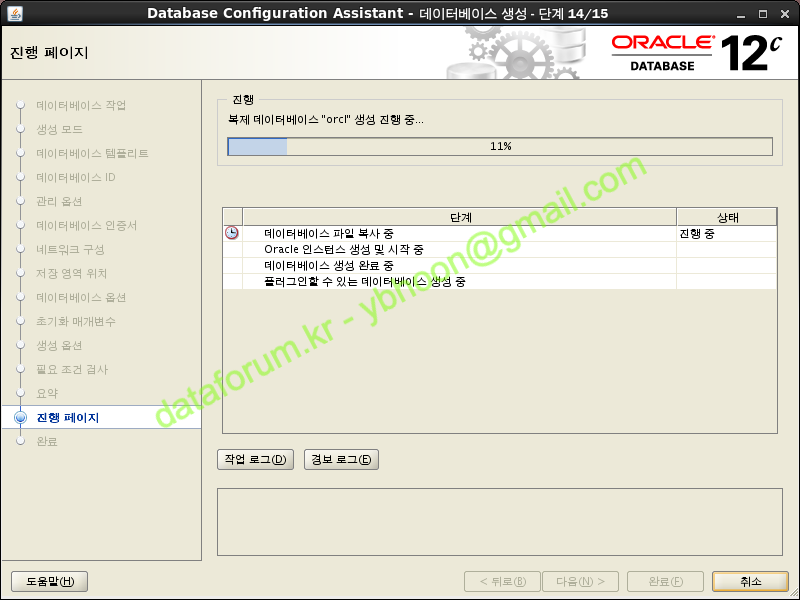Image resolution: width=800 pixels, height=600 pixels.
Task: Click the empty message box below the log buttons
Action: tap(497, 522)
